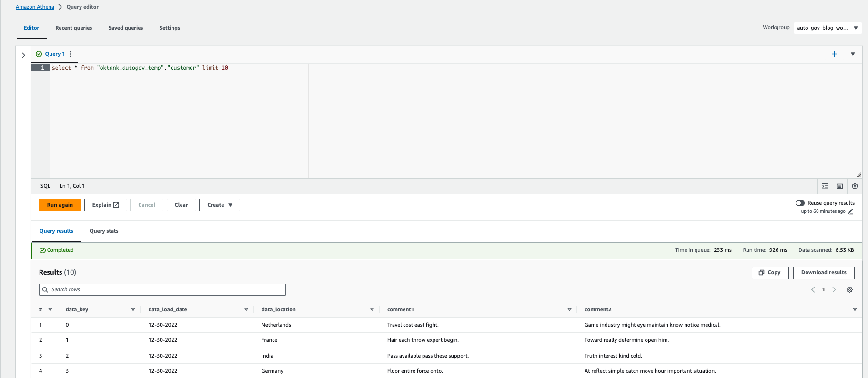Select page 1 of results

823,289
